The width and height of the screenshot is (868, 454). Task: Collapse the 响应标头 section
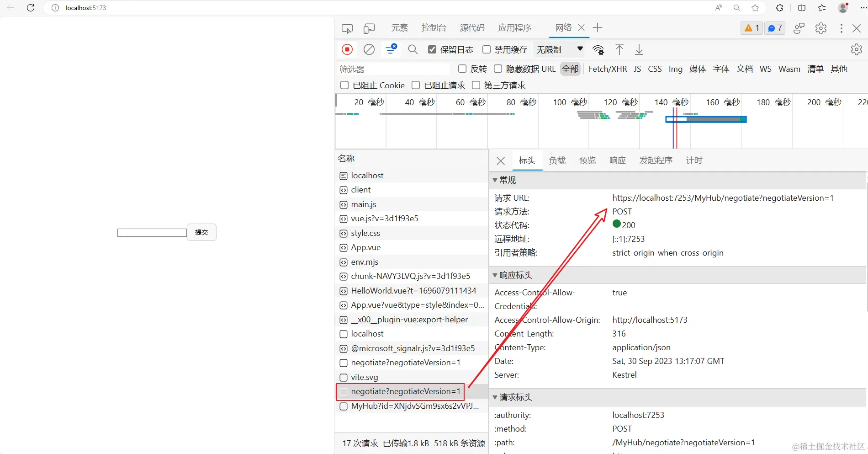[x=495, y=275]
